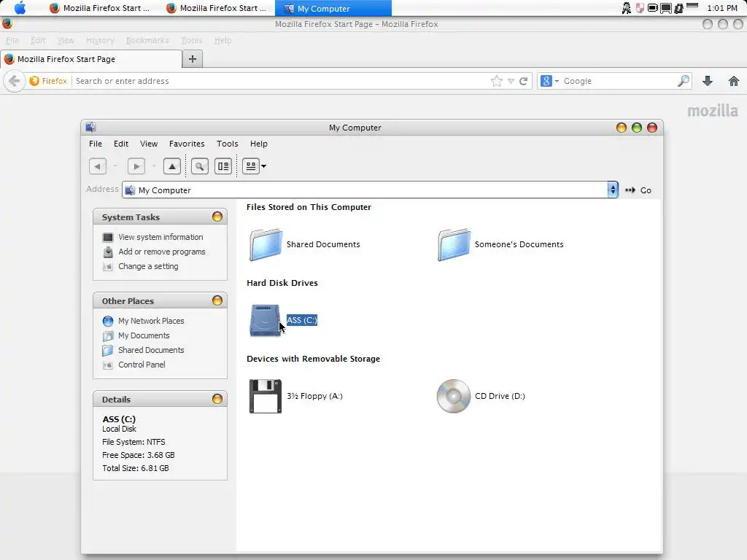The width and height of the screenshot is (747, 560).
Task: Select the ASS (C:) hard disk icon
Action: tap(266, 321)
